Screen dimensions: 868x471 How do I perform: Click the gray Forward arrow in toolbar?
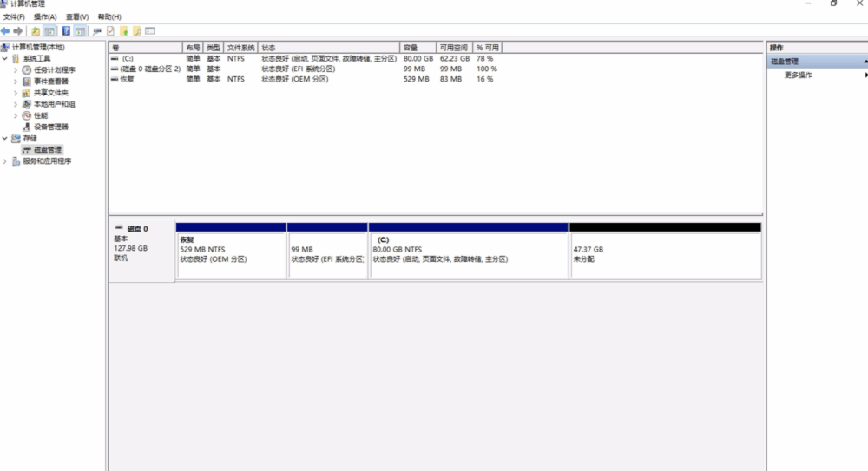point(18,31)
